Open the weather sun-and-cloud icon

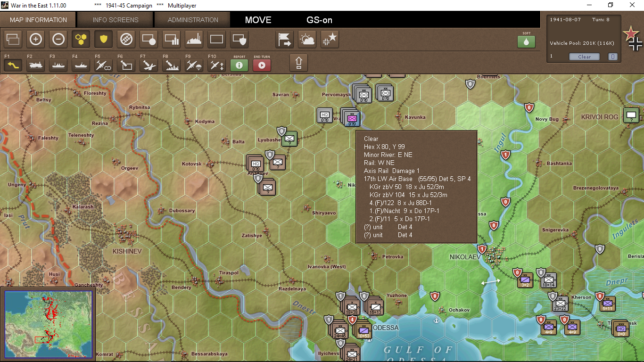[x=307, y=39]
